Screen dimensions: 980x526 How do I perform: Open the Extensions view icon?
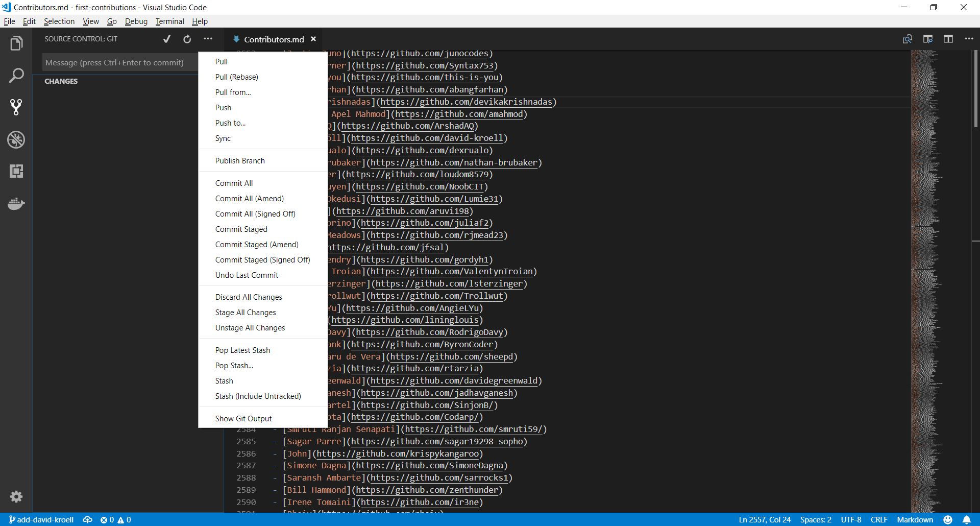coord(16,171)
